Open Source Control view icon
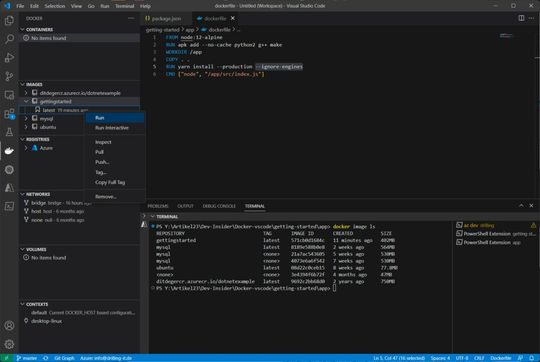 pos(9,76)
